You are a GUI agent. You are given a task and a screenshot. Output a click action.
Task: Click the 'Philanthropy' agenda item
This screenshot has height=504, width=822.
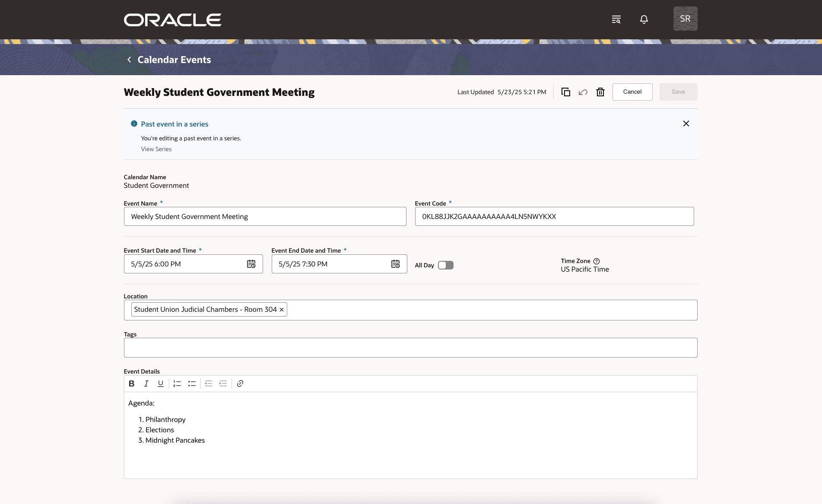click(165, 419)
